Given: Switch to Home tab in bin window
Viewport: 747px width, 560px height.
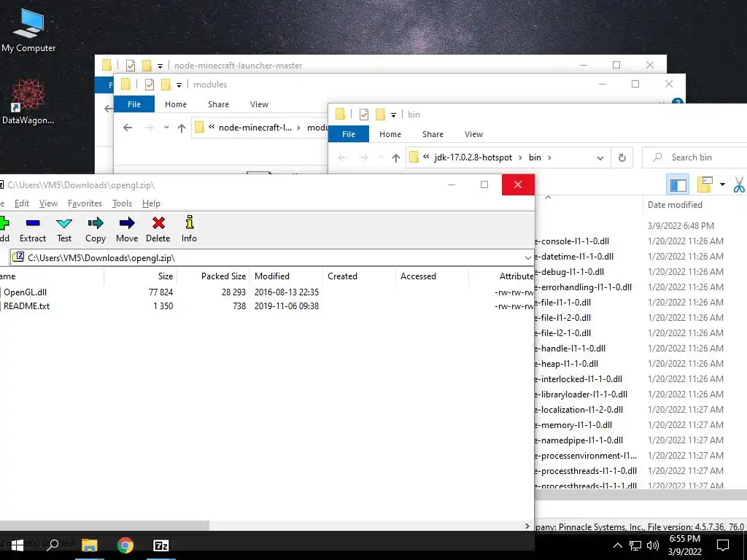Looking at the screenshot, I should tap(390, 134).
